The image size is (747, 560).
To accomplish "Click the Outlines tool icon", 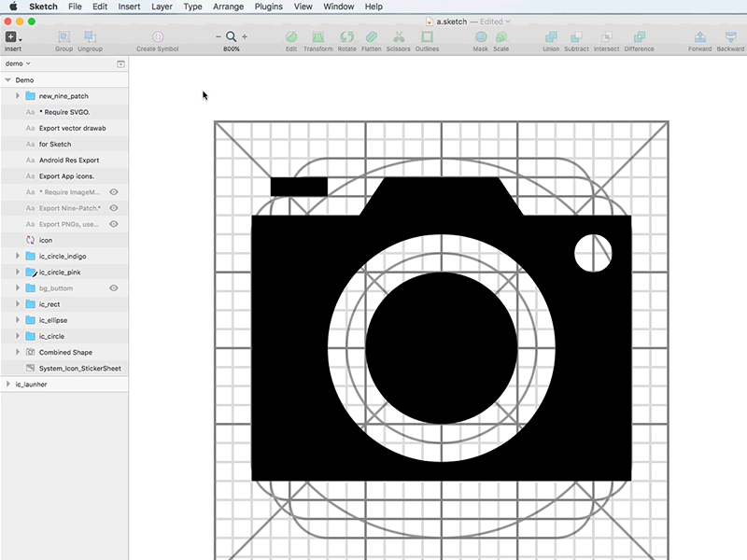I will pyautogui.click(x=427, y=37).
